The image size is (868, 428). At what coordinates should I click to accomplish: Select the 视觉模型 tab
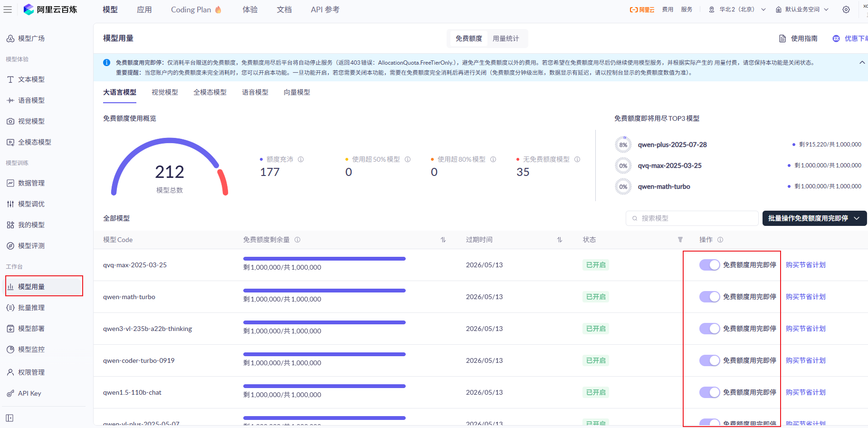click(165, 92)
